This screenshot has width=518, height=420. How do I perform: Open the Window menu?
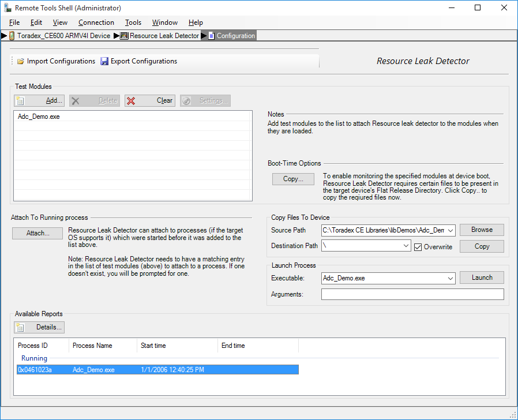tap(165, 22)
